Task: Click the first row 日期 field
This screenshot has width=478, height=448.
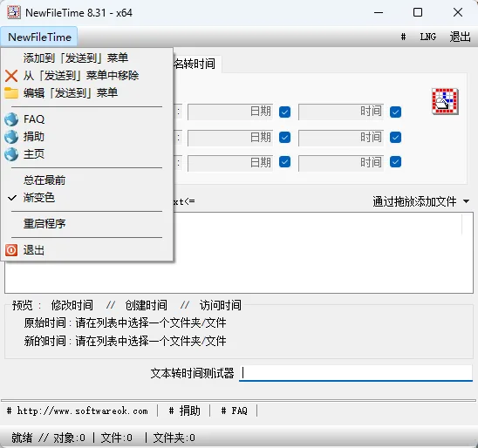Action: click(x=230, y=112)
